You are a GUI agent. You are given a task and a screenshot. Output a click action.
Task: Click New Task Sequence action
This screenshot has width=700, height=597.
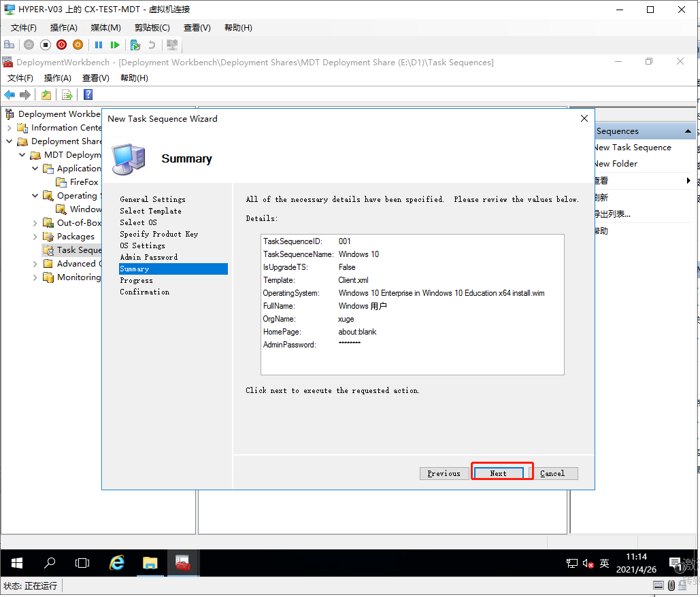tap(633, 148)
